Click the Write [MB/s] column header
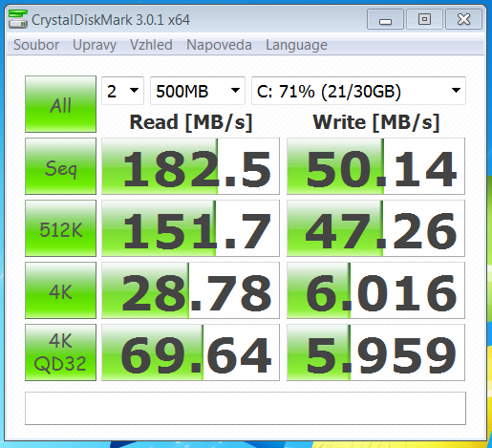Image resolution: width=492 pixels, height=448 pixels. [x=376, y=122]
